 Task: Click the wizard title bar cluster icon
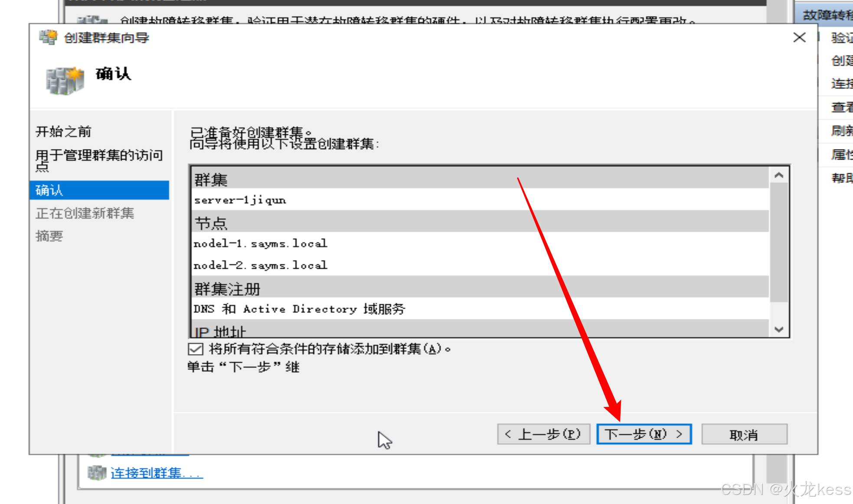(x=48, y=38)
